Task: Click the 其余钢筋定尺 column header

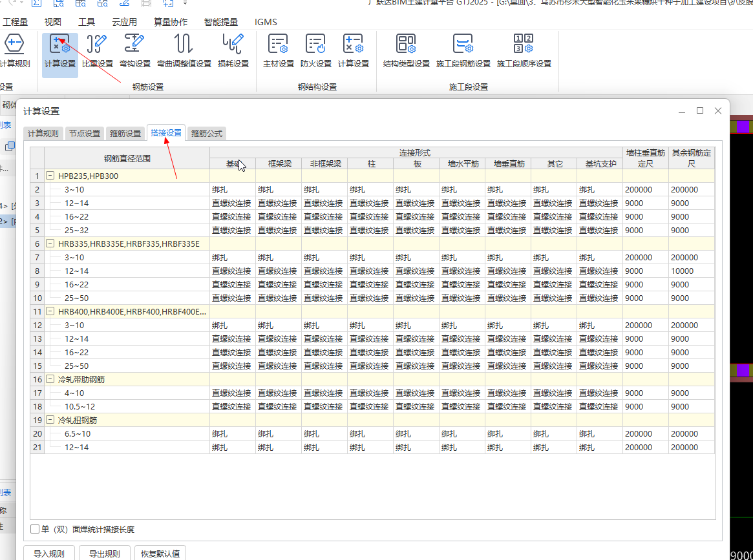Action: point(692,158)
